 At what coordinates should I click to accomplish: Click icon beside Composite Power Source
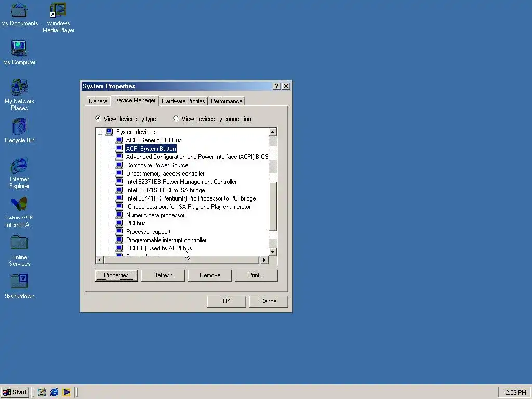pyautogui.click(x=119, y=165)
